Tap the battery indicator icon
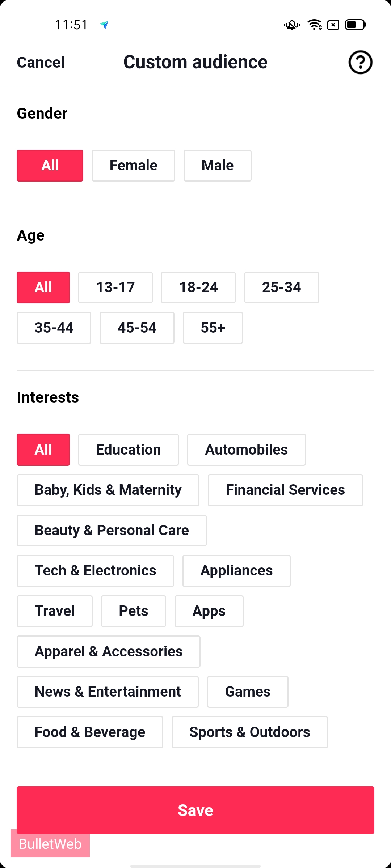The height and width of the screenshot is (868, 391). coord(355,25)
